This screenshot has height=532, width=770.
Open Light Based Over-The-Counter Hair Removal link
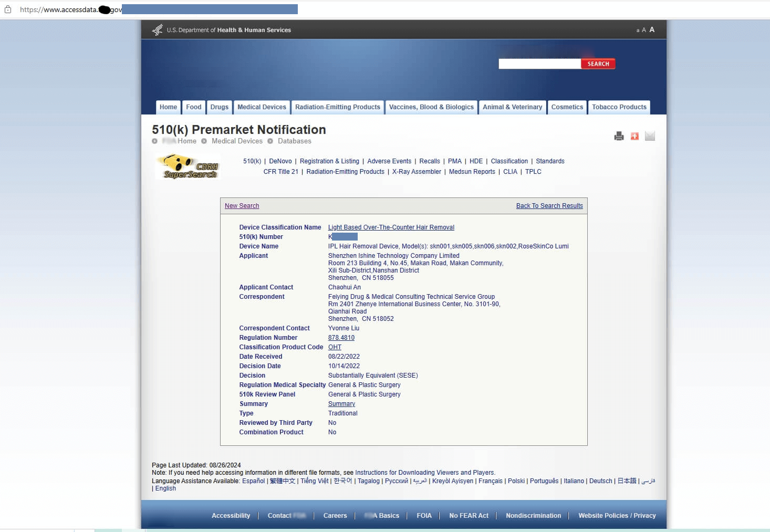391,227
